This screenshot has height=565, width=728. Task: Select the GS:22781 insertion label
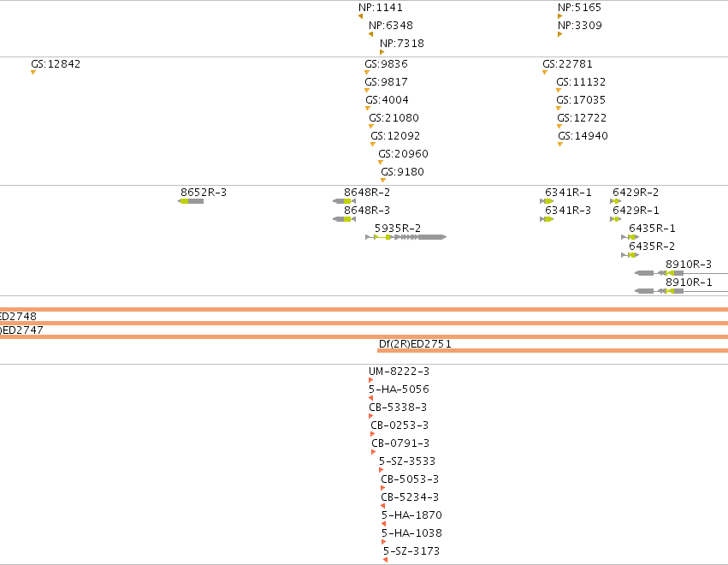click(x=567, y=63)
